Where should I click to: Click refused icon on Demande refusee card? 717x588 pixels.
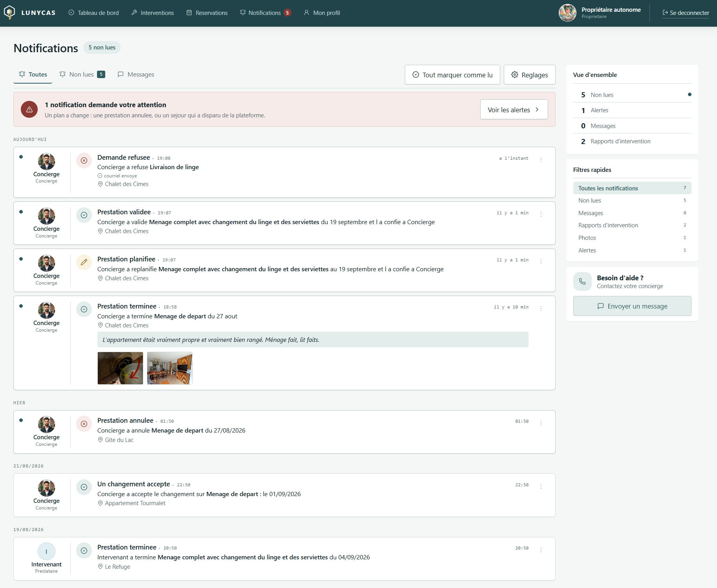pos(84,161)
